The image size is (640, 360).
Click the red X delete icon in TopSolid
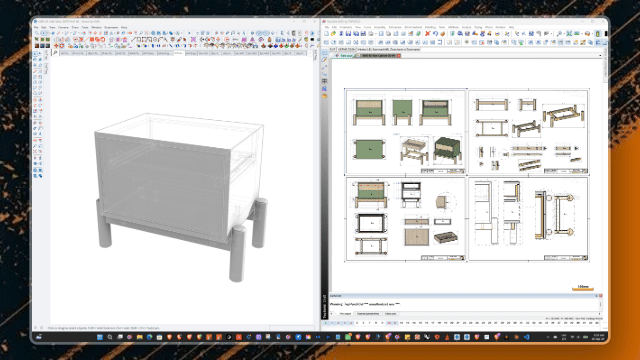(427, 33)
